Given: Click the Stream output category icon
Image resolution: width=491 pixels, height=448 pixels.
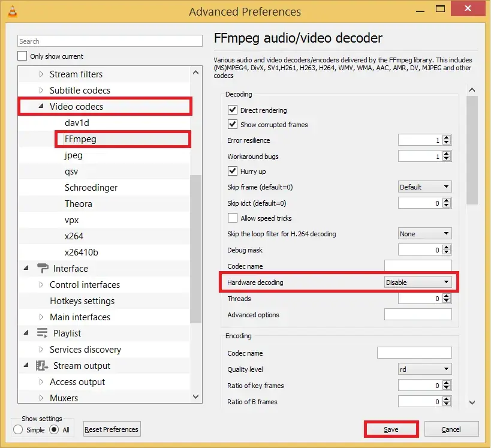Looking at the screenshot, I should pos(43,366).
